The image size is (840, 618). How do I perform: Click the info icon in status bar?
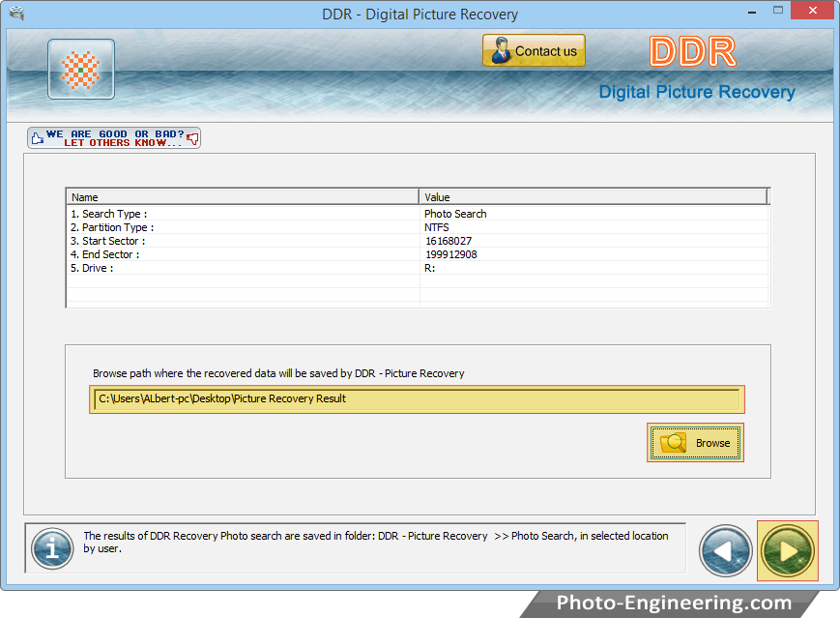coord(52,549)
